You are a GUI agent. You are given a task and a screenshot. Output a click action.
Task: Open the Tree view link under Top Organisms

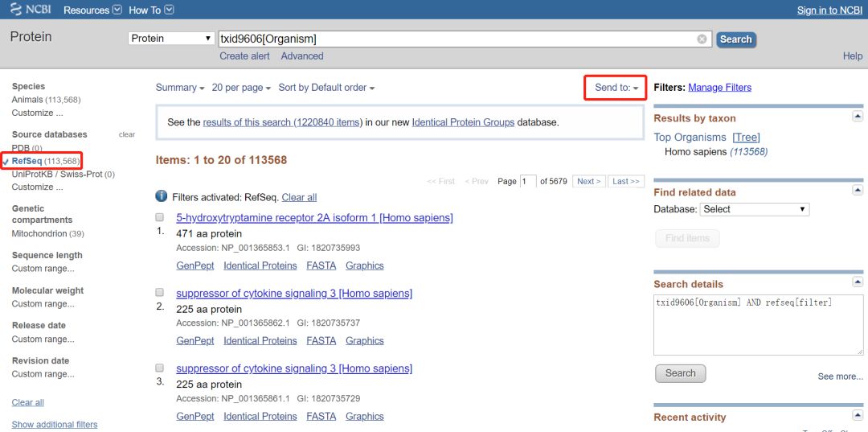746,138
